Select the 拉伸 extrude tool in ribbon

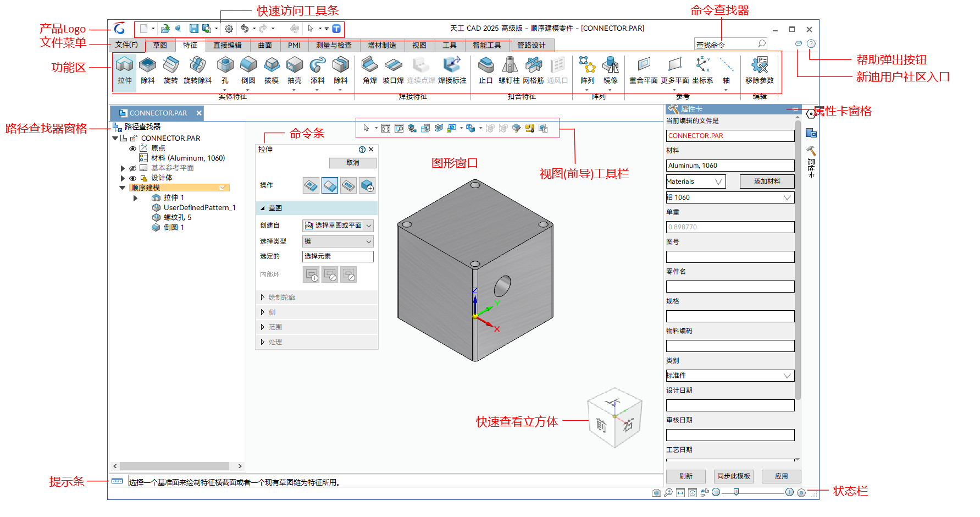pyautogui.click(x=125, y=70)
